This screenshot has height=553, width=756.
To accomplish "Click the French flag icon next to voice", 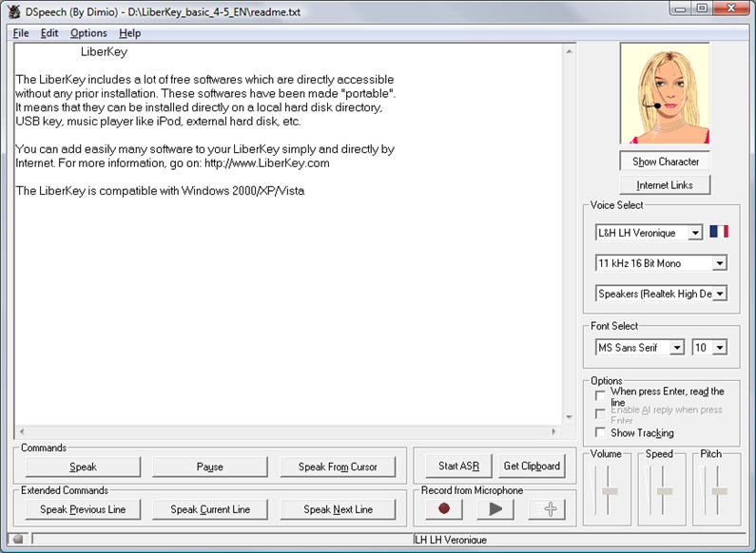I will pos(719,232).
